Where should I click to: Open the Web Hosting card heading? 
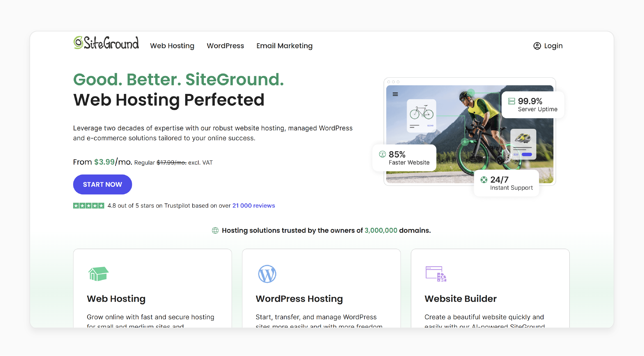coord(116,299)
